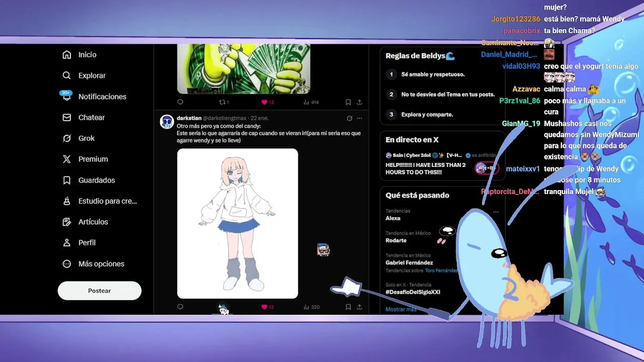This screenshot has width=644, height=362.
Task: Reply to the money image post
Action: [x=180, y=102]
